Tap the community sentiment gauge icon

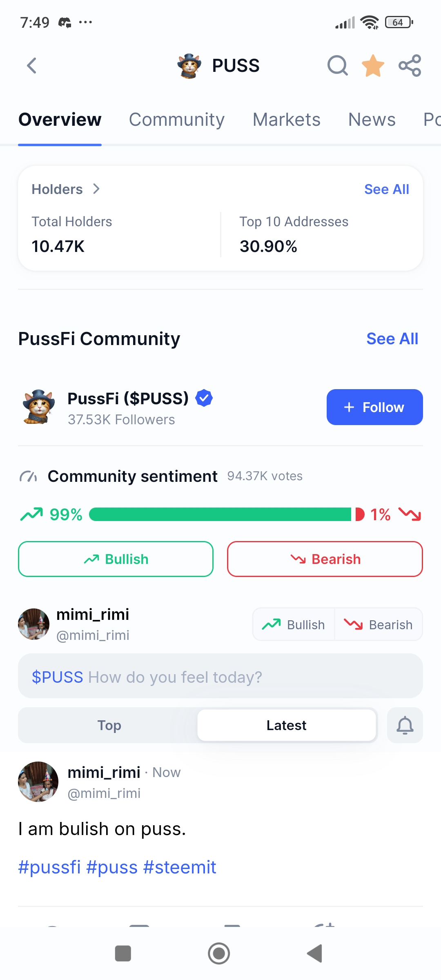point(28,477)
